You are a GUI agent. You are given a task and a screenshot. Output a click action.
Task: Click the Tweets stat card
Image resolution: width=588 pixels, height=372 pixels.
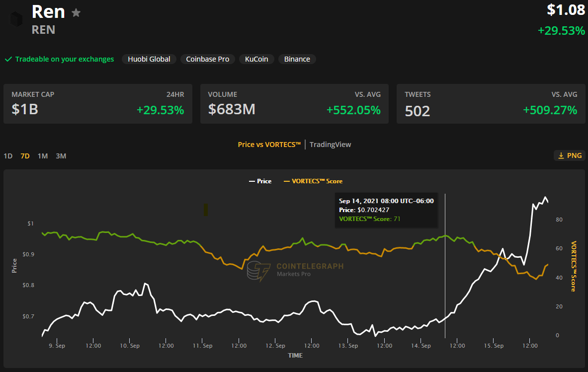(x=491, y=104)
